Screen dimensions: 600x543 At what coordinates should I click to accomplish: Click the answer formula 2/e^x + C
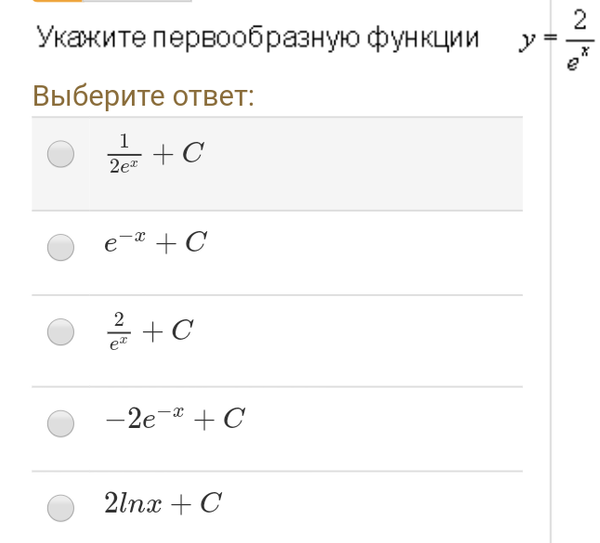(149, 330)
